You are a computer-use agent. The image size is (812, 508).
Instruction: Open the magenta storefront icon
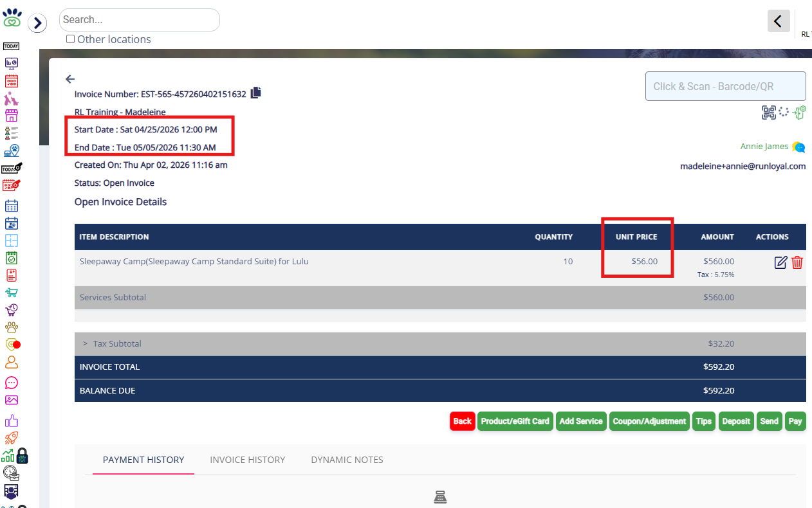[x=12, y=116]
